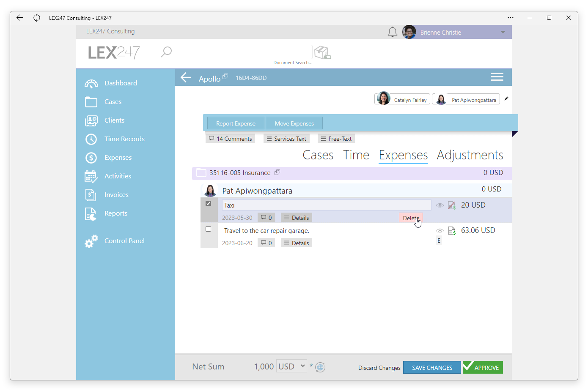Open the 35116-005 Insurance external link icon
The width and height of the screenshot is (588, 391).
[x=278, y=172]
